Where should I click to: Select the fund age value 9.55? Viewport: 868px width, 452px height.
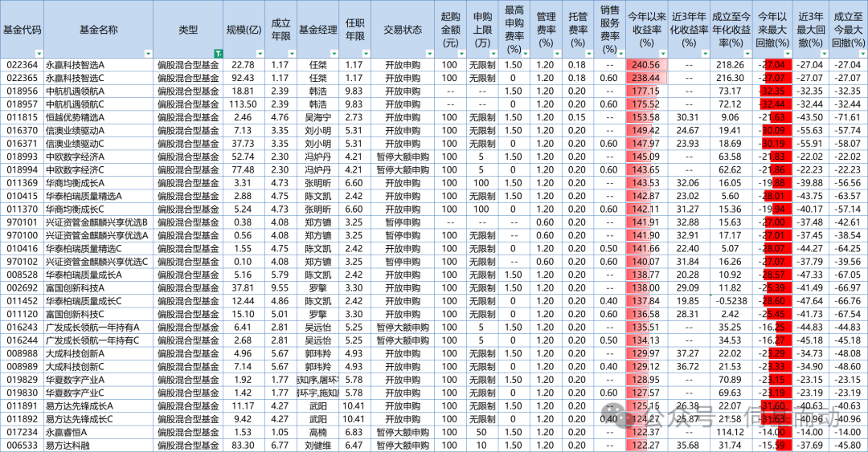coord(280,287)
